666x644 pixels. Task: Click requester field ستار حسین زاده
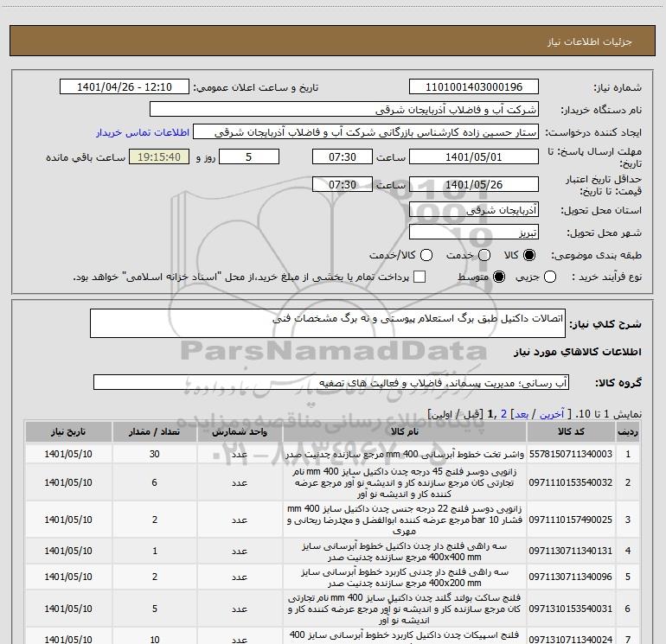pos(366,132)
